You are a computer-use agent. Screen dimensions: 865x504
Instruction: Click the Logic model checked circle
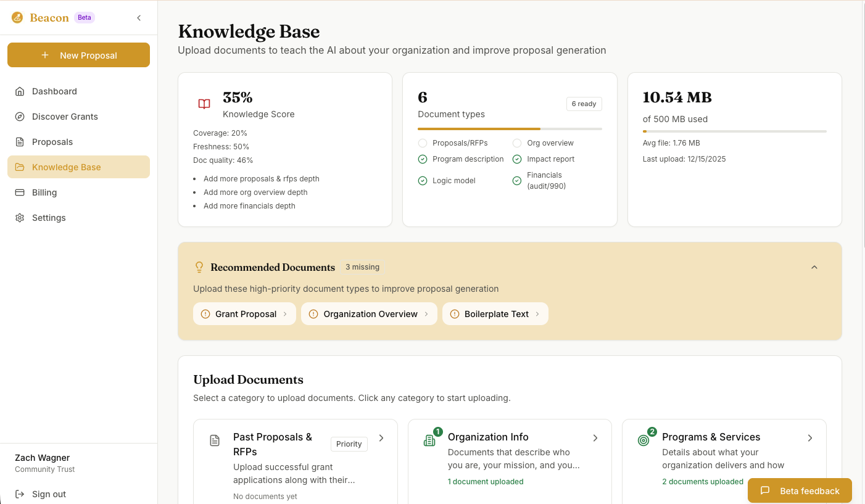(x=423, y=181)
